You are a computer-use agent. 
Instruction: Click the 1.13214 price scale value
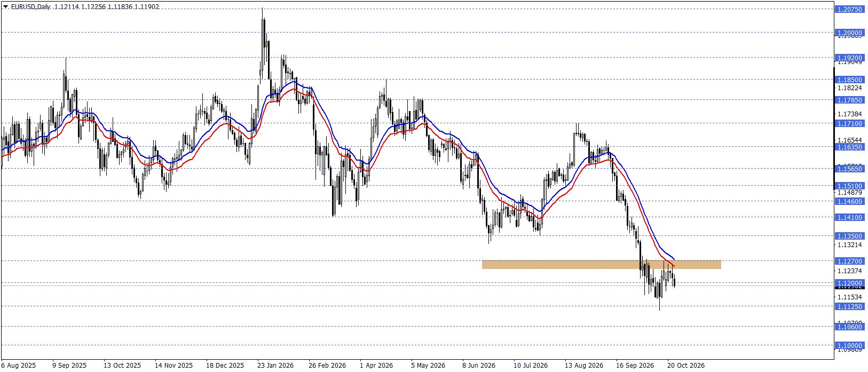849,244
